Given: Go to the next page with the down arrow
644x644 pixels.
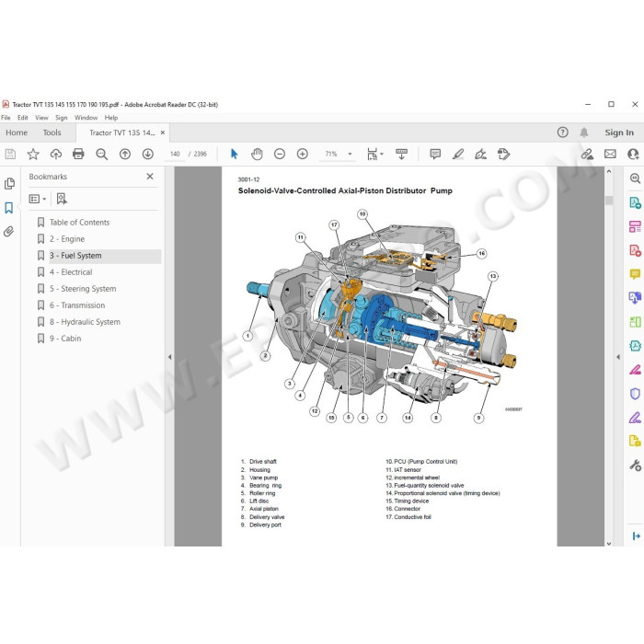Looking at the screenshot, I should click(148, 154).
